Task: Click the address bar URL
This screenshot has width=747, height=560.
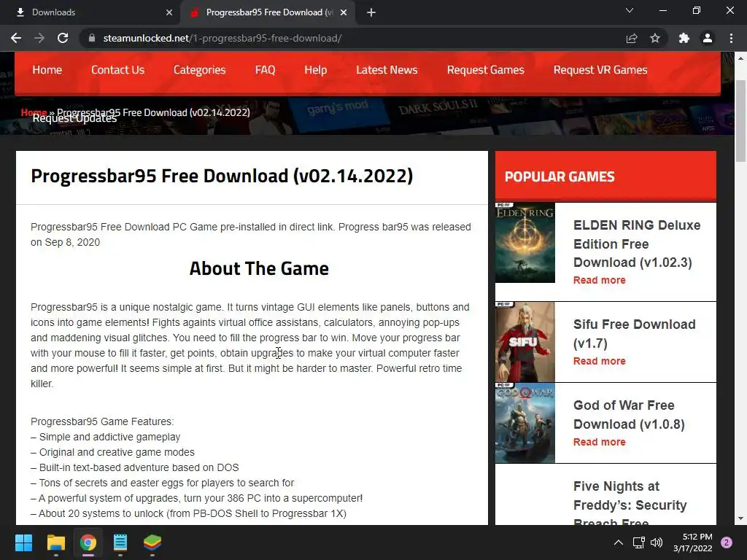Action: pyautogui.click(x=222, y=38)
